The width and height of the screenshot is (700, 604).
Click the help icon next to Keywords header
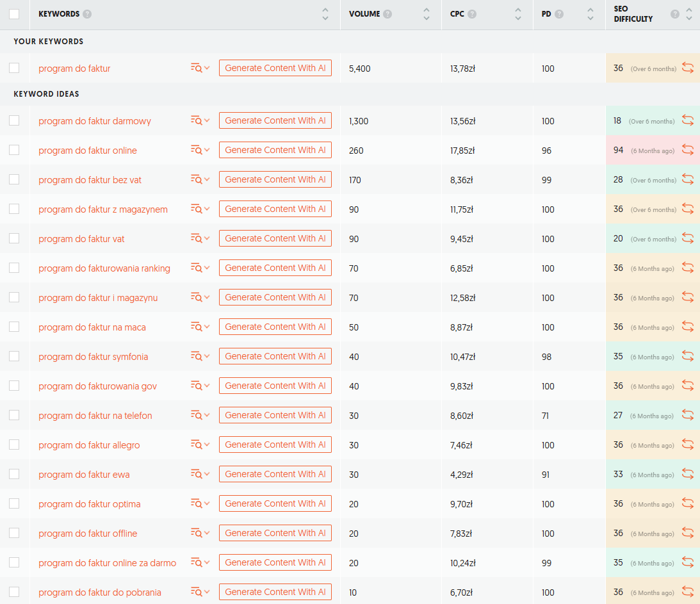click(88, 14)
